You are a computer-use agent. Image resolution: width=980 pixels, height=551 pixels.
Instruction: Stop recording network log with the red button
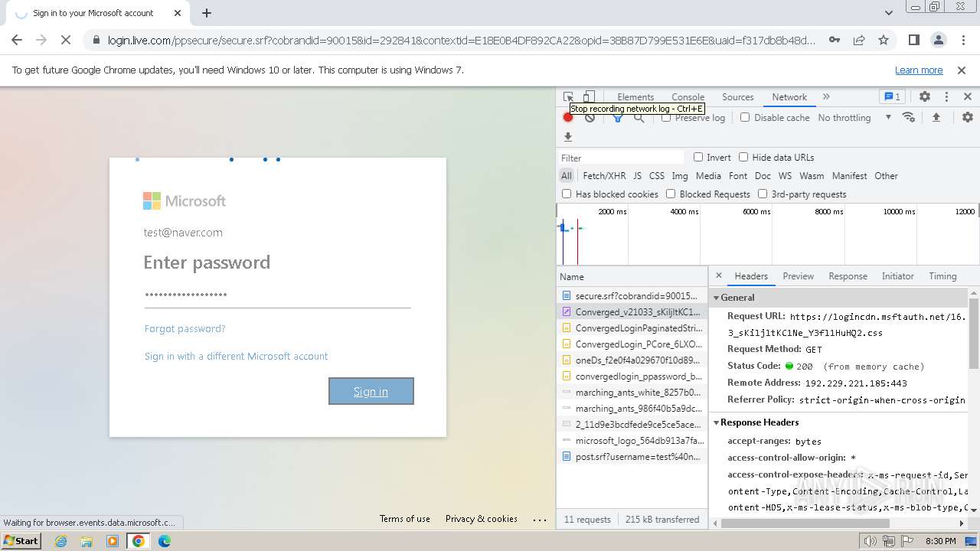click(568, 117)
